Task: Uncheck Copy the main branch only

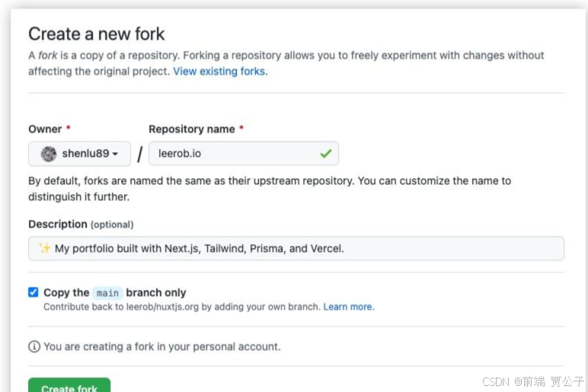Action: coord(34,292)
